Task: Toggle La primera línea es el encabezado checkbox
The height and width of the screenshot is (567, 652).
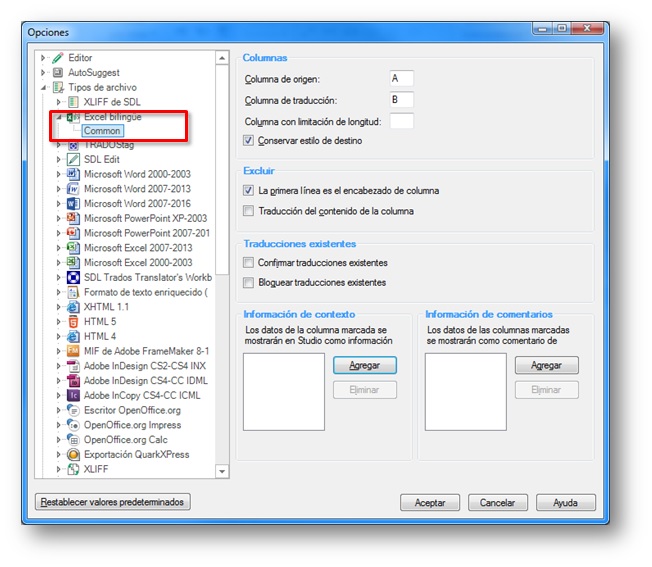Action: point(248,190)
